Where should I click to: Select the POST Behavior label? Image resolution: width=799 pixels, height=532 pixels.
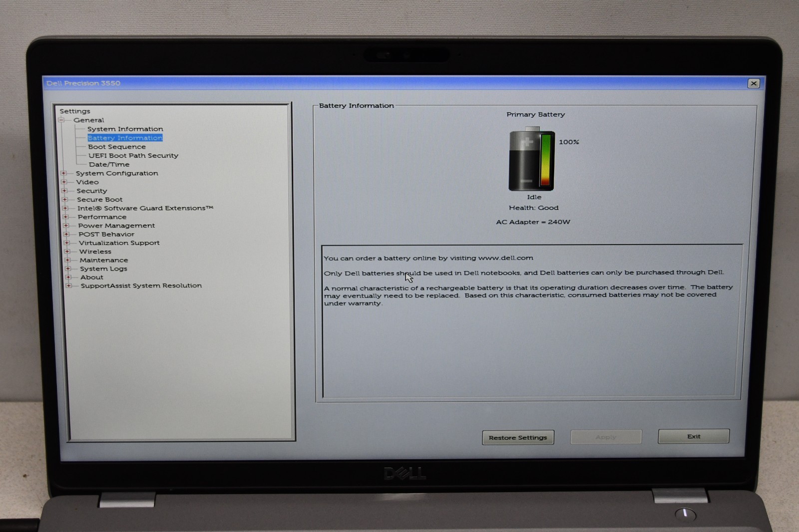point(106,234)
